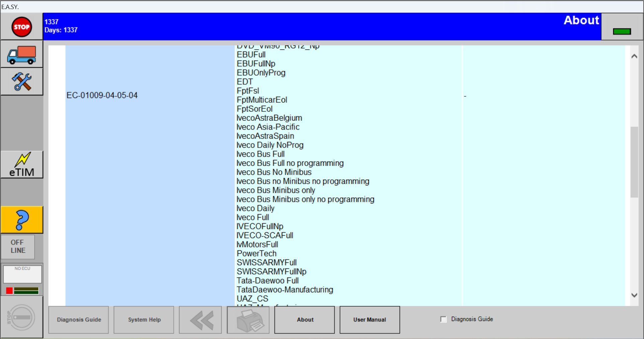Click the scrollbar down arrow
This screenshot has height=339, width=644.
point(634,295)
